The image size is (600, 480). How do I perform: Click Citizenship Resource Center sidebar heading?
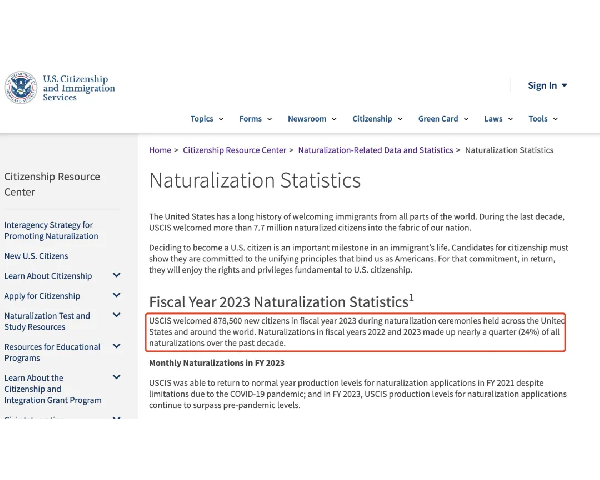tap(52, 184)
